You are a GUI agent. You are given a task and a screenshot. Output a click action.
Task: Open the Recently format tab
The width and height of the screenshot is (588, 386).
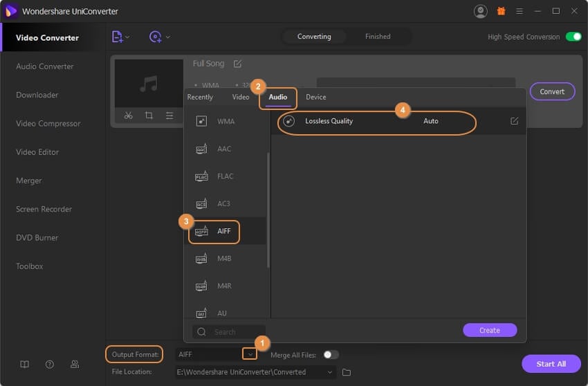point(200,97)
